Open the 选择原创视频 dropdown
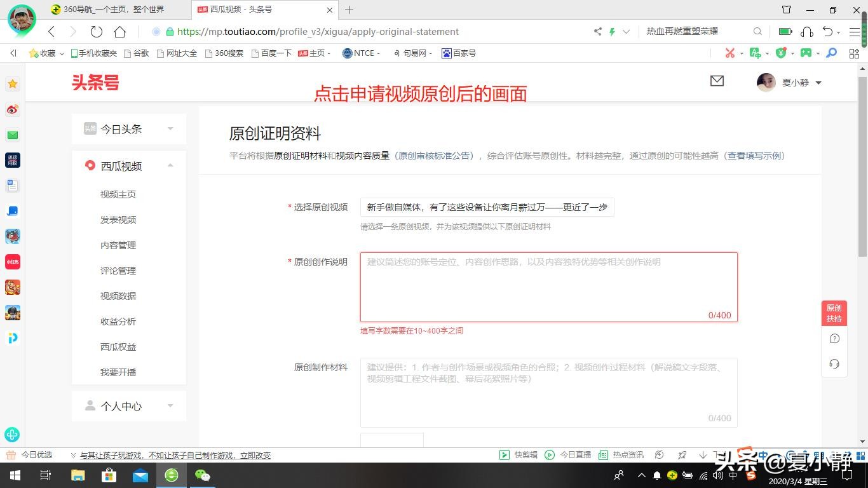868x488 pixels. tap(487, 207)
